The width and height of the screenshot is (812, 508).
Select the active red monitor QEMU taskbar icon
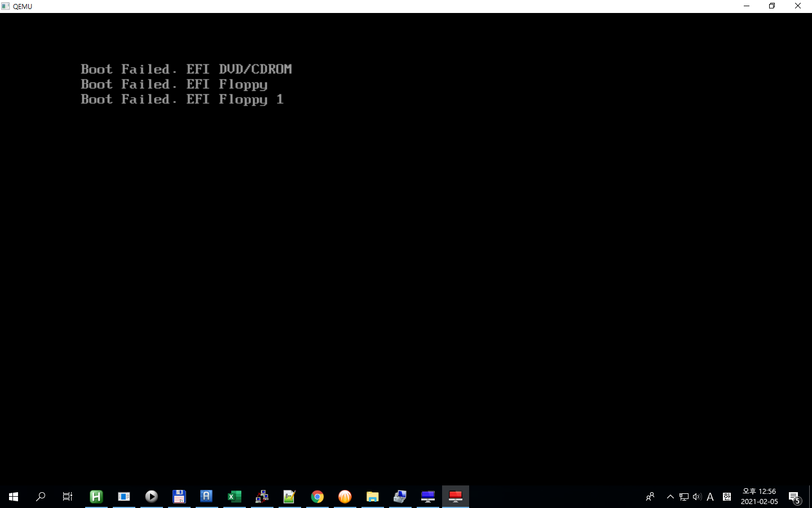(x=456, y=497)
